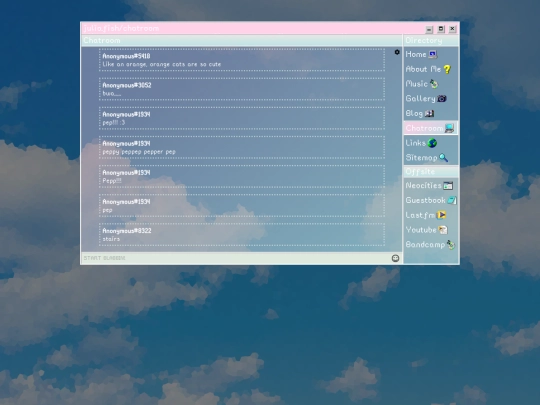Open the About Me page
The height and width of the screenshot is (405, 540).
(423, 69)
